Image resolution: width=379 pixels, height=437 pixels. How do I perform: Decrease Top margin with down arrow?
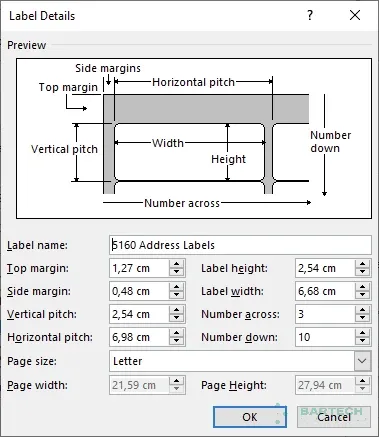[x=176, y=272]
